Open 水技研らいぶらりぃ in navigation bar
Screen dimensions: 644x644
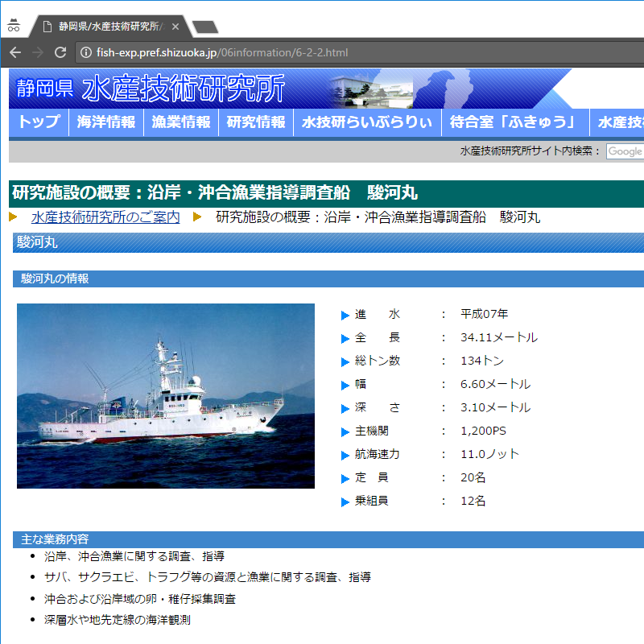pos(367,122)
